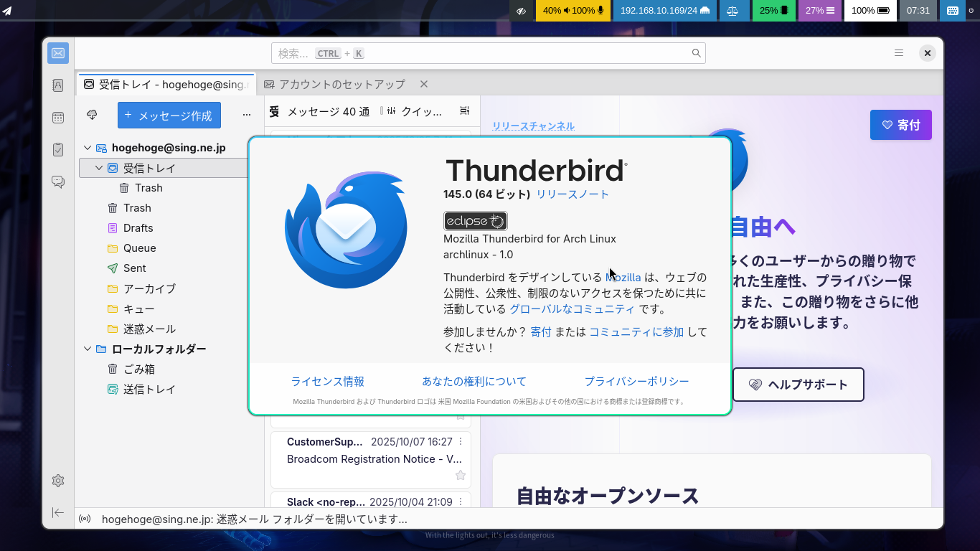Click the 寄付 donate button
The width and height of the screenshot is (980, 551).
coord(901,125)
